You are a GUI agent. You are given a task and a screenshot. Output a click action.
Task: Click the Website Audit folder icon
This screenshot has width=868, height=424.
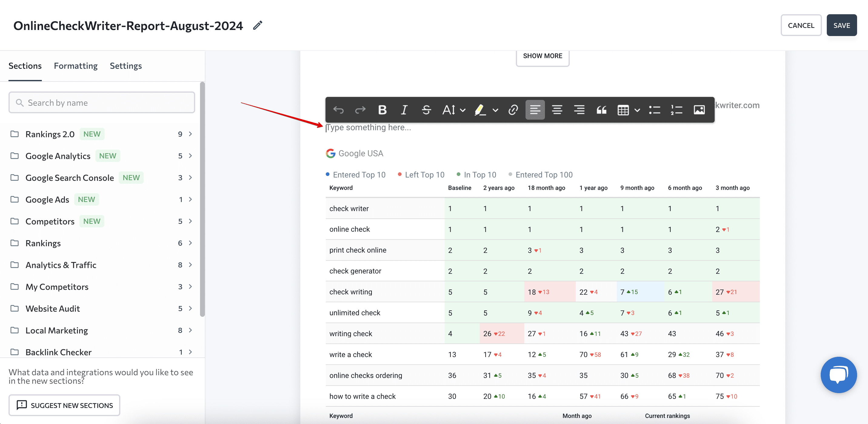pos(15,309)
